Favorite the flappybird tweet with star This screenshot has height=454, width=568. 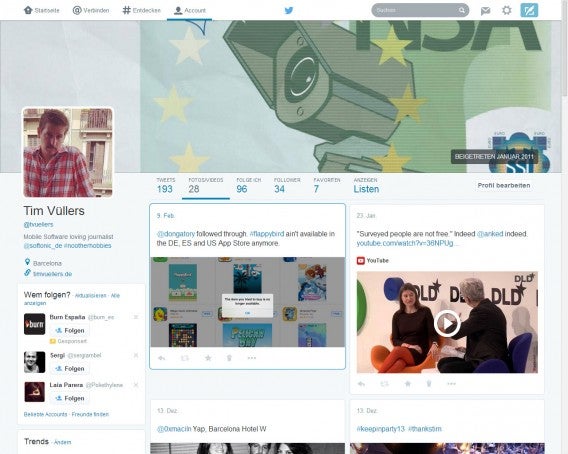click(208, 358)
